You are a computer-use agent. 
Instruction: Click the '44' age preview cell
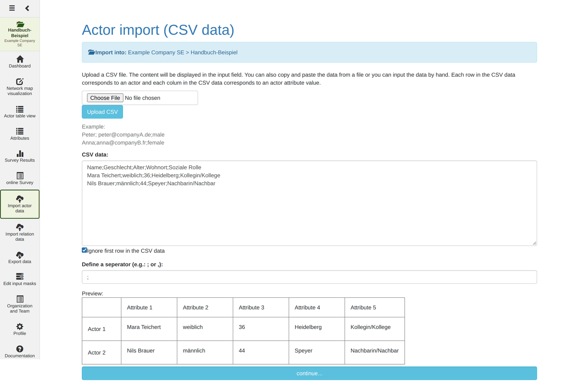click(x=261, y=352)
